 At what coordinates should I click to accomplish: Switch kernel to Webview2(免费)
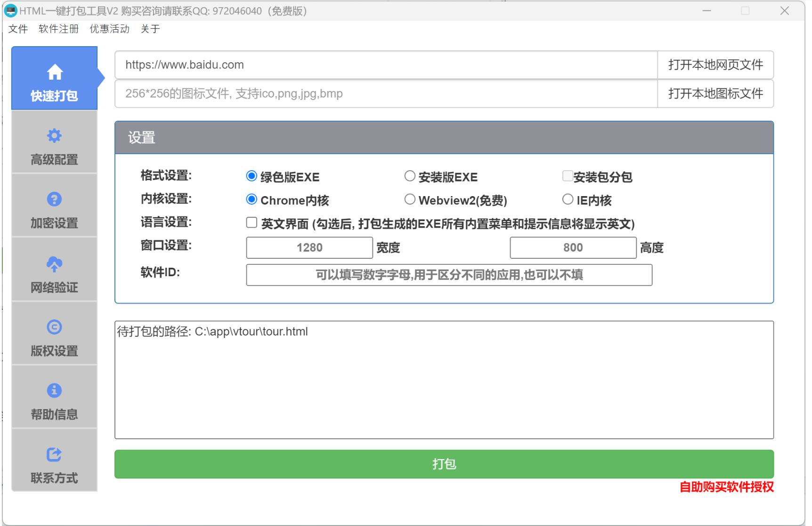click(x=410, y=199)
